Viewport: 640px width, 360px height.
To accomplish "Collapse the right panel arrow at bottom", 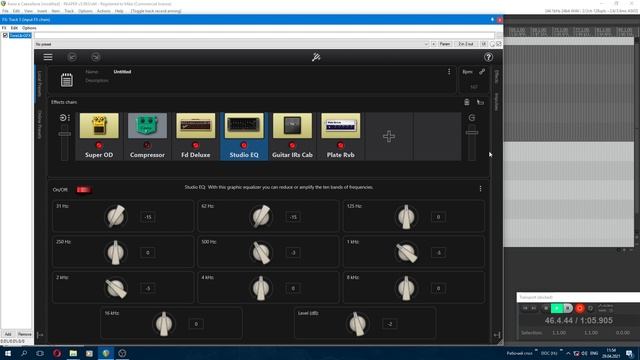I will click(x=497, y=335).
